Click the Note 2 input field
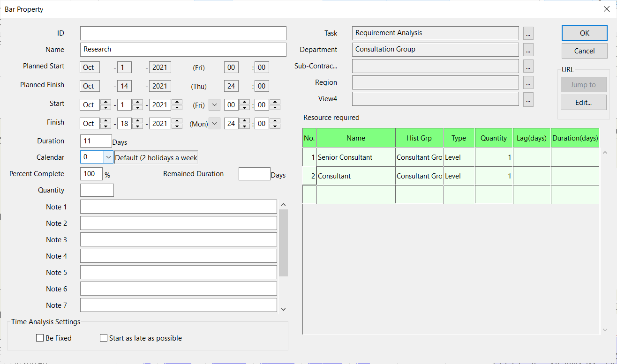 tap(179, 223)
